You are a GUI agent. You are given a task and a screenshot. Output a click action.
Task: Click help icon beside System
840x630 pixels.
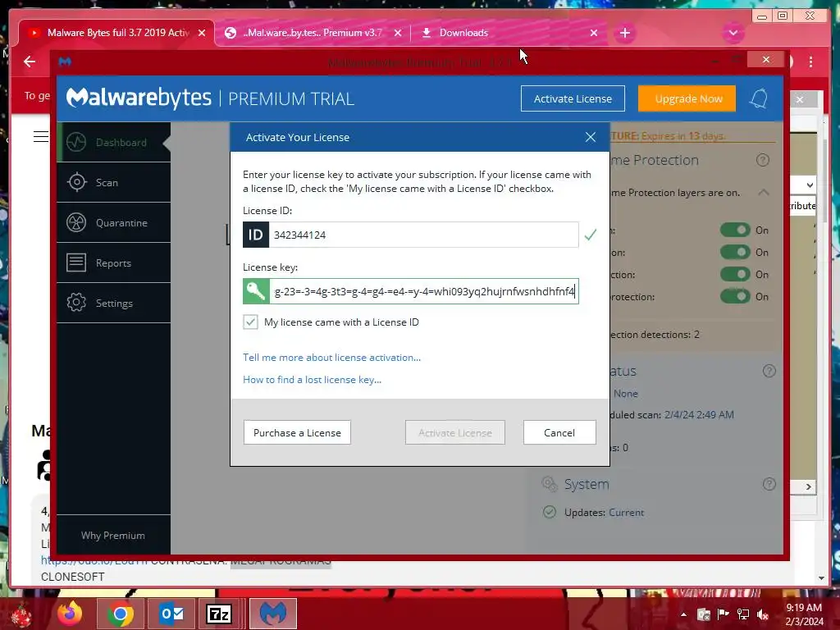pos(769,484)
